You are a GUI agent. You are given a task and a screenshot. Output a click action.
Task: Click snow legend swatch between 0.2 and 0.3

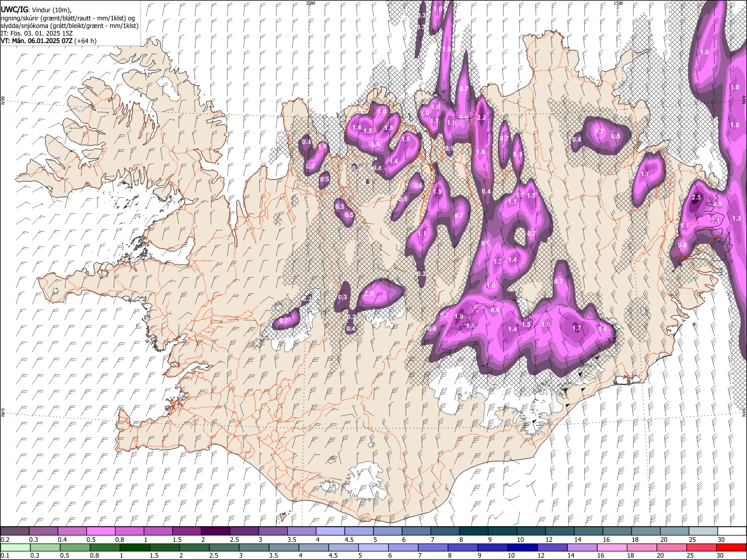[15, 531]
